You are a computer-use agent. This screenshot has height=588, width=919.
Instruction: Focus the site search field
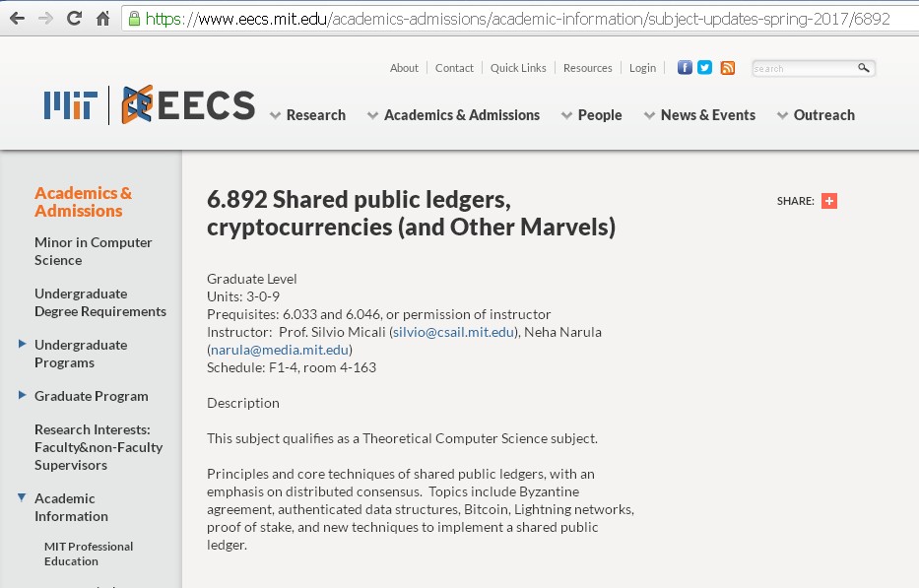[x=804, y=69]
